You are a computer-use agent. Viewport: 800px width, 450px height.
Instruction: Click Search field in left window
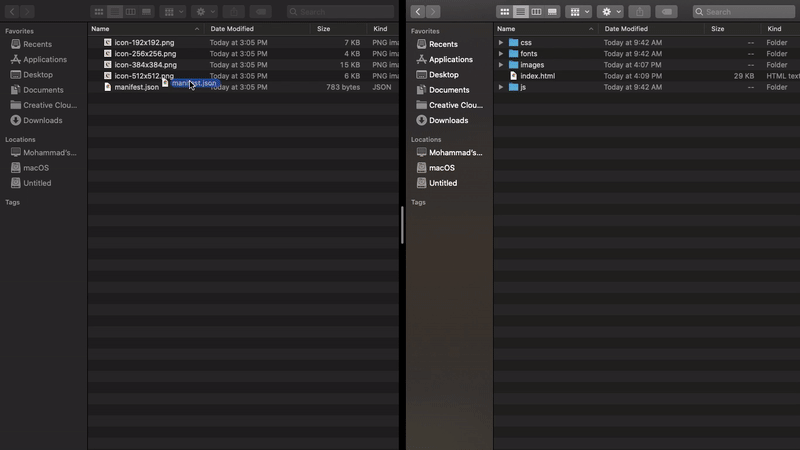[340, 12]
